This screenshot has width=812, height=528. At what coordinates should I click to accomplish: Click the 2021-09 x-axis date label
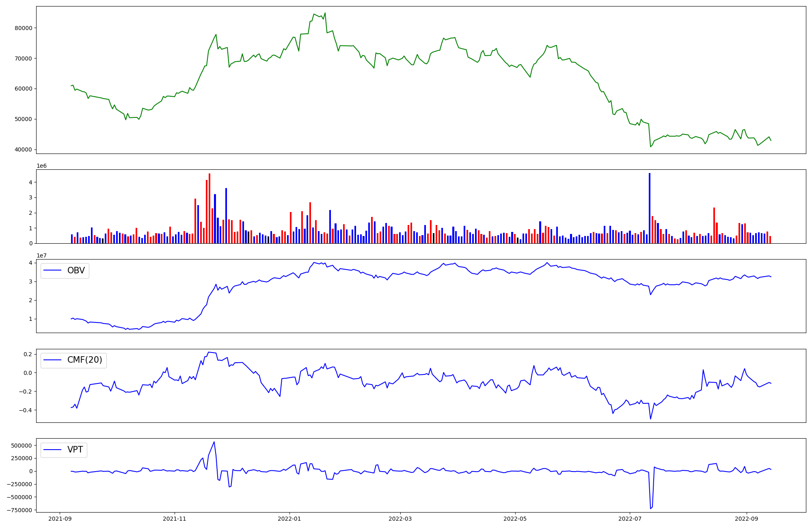point(60,518)
